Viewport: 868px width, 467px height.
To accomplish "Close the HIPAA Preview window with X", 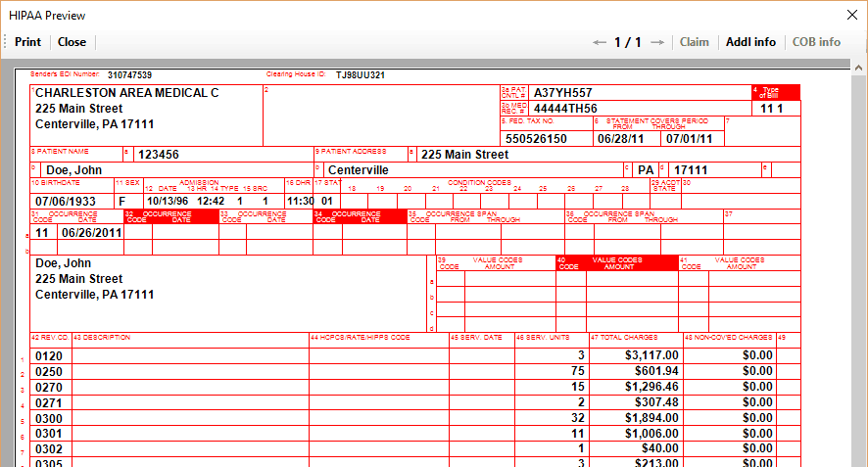I will click(x=850, y=16).
